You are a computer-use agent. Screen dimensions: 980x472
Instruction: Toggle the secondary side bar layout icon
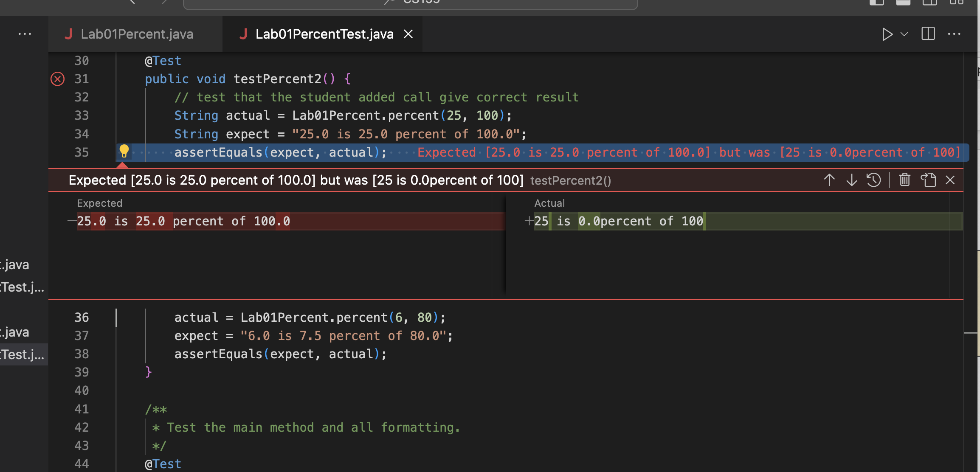[x=930, y=2]
